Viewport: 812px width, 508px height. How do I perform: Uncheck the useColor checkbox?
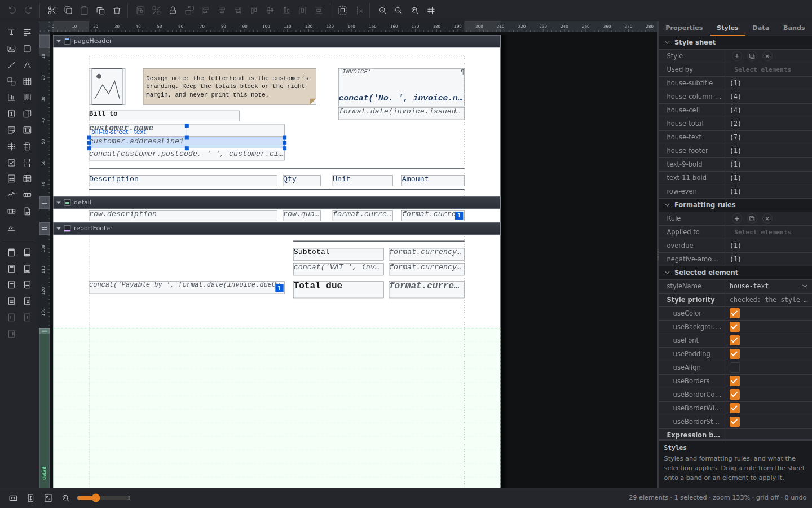click(734, 313)
